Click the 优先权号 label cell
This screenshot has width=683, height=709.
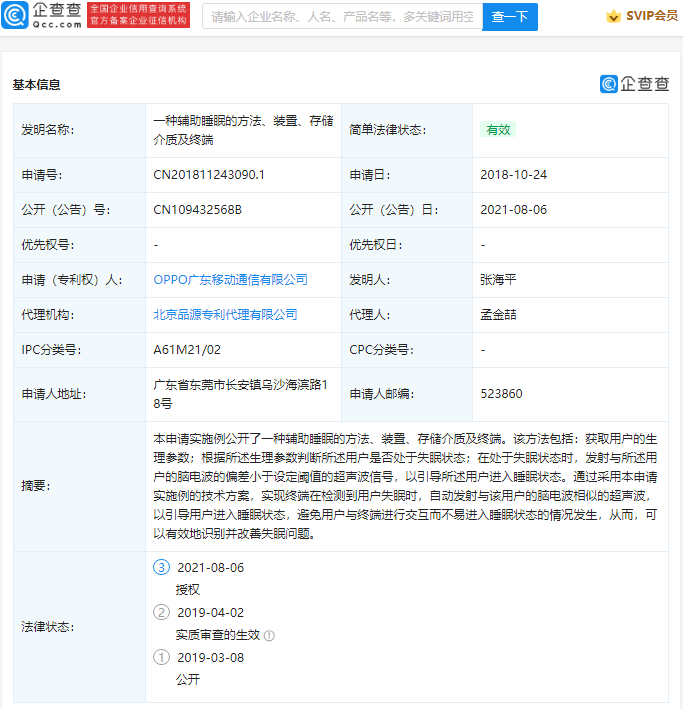pyautogui.click(x=80, y=245)
